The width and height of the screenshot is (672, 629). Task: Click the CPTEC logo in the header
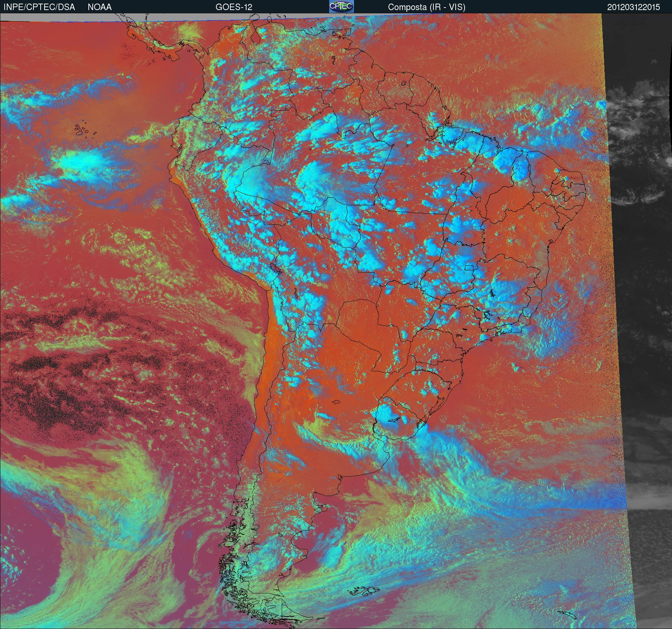pyautogui.click(x=341, y=6)
